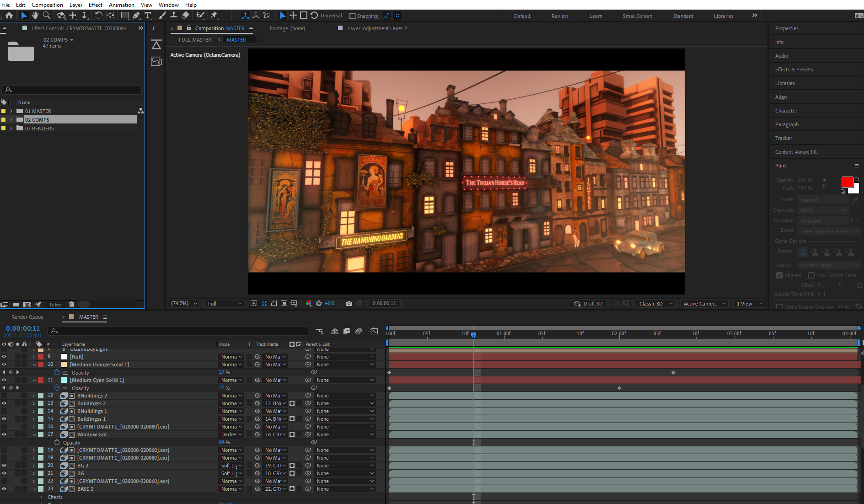Select the Hand tool
The image size is (864, 504).
(x=35, y=15)
